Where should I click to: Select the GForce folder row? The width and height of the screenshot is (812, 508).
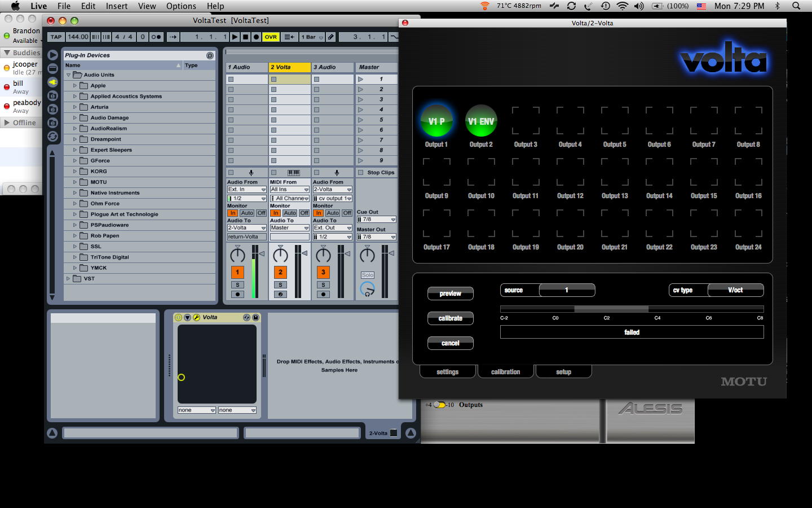(x=139, y=161)
